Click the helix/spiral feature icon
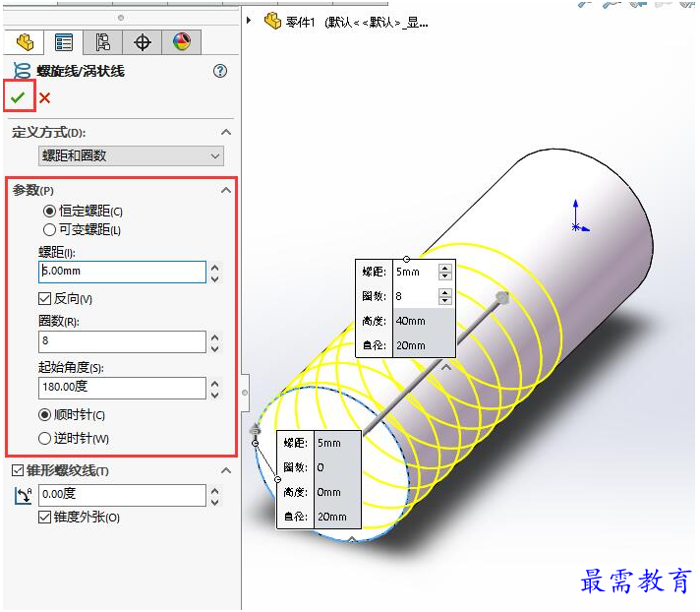This screenshot has height=612, width=700. (x=22, y=71)
